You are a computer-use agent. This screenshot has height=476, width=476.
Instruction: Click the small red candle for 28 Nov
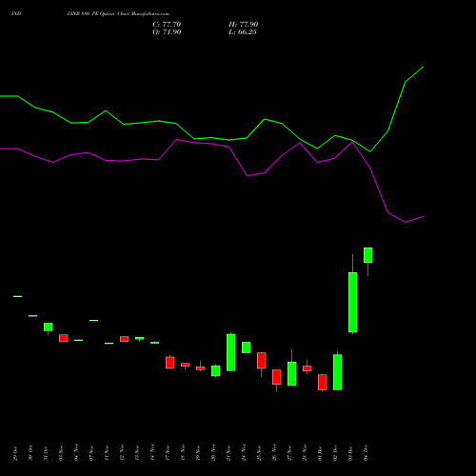(x=307, y=368)
